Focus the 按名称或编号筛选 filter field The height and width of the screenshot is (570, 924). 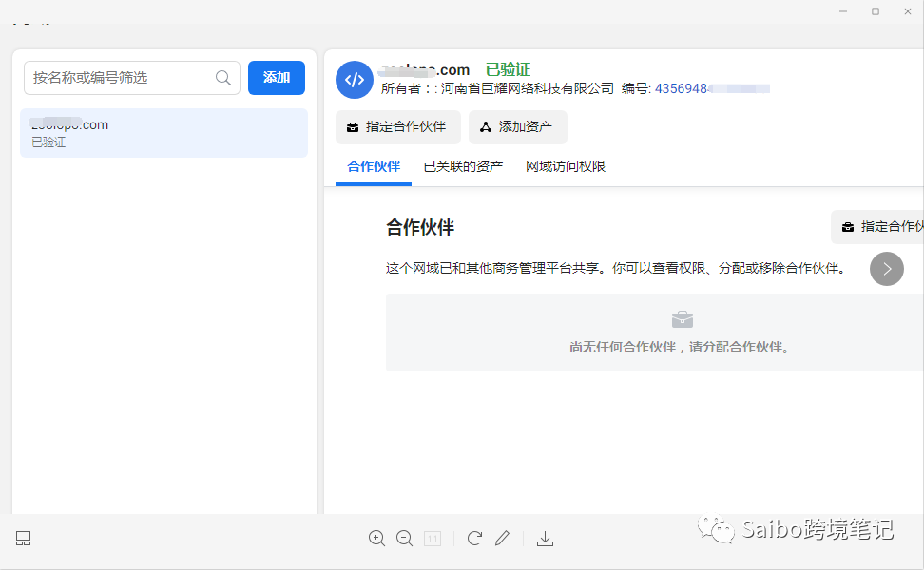point(119,78)
